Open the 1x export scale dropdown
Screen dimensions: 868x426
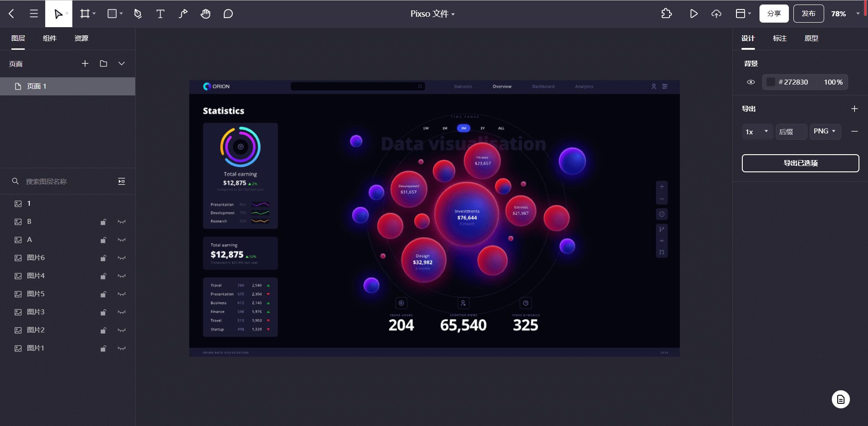pyautogui.click(x=757, y=132)
